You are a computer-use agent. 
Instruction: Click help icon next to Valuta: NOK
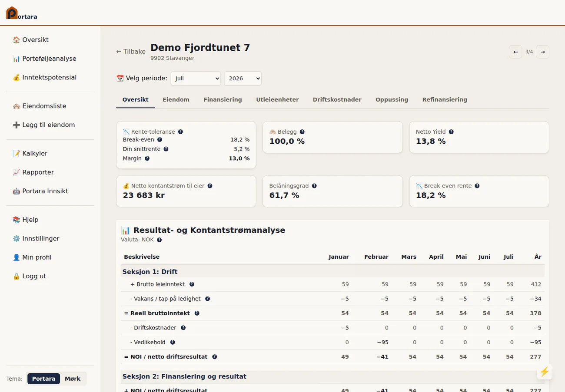click(x=159, y=240)
